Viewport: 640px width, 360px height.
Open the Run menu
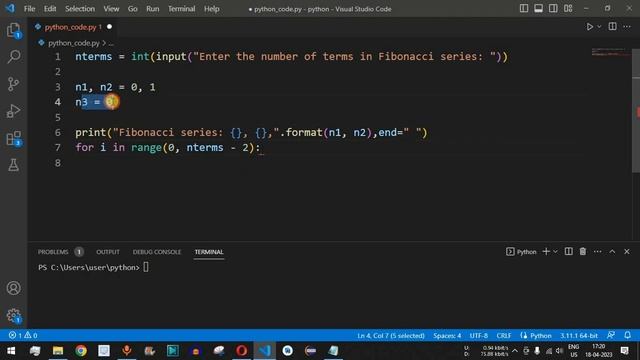153,9
